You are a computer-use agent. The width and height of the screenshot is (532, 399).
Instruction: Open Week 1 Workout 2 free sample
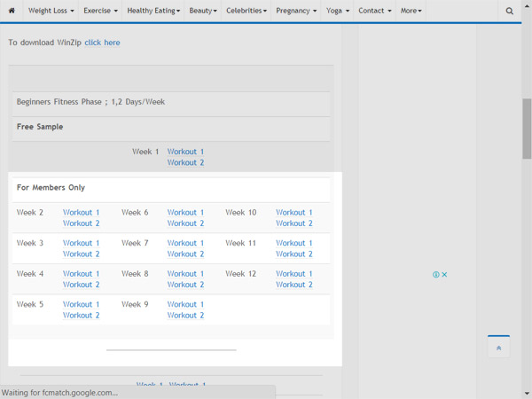[185, 162]
